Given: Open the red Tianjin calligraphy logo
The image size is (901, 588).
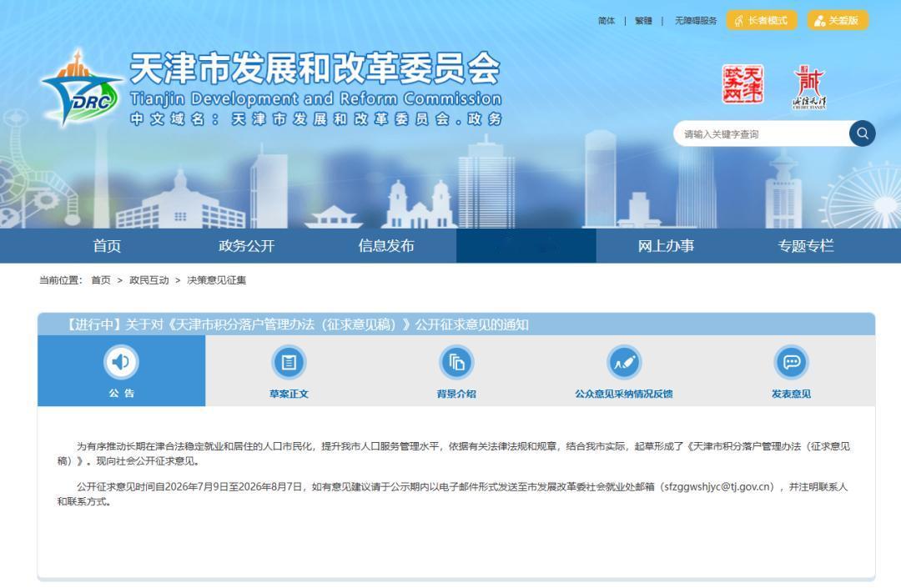Looking at the screenshot, I should [809, 87].
